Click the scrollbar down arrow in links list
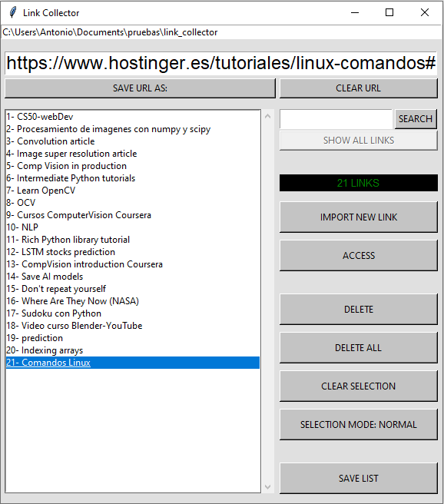 [x=267, y=486]
